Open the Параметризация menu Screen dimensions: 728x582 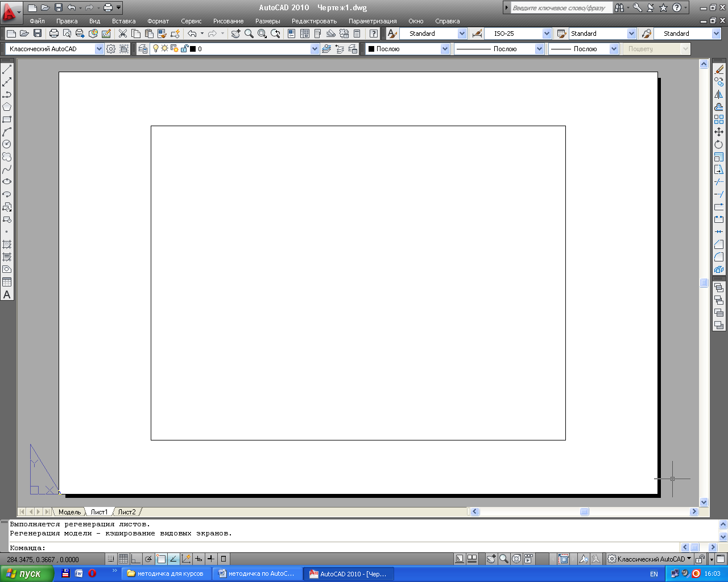(x=373, y=21)
